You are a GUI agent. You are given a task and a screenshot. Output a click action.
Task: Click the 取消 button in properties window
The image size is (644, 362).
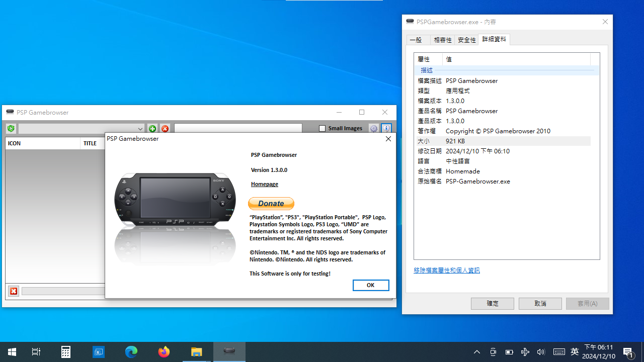pos(540,304)
